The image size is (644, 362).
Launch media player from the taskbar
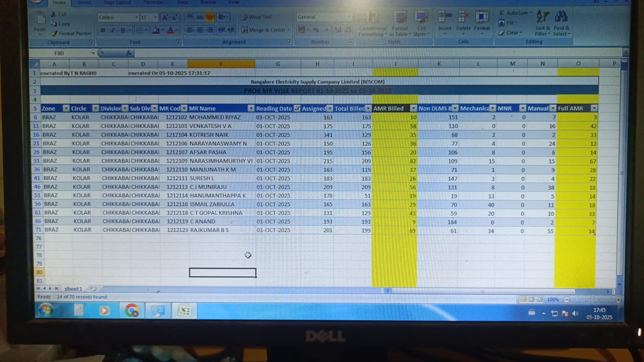[104, 310]
